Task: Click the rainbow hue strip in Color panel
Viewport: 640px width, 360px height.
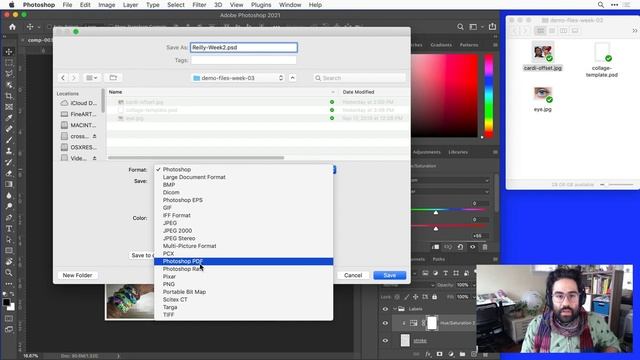Action: pyautogui.click(x=489, y=96)
